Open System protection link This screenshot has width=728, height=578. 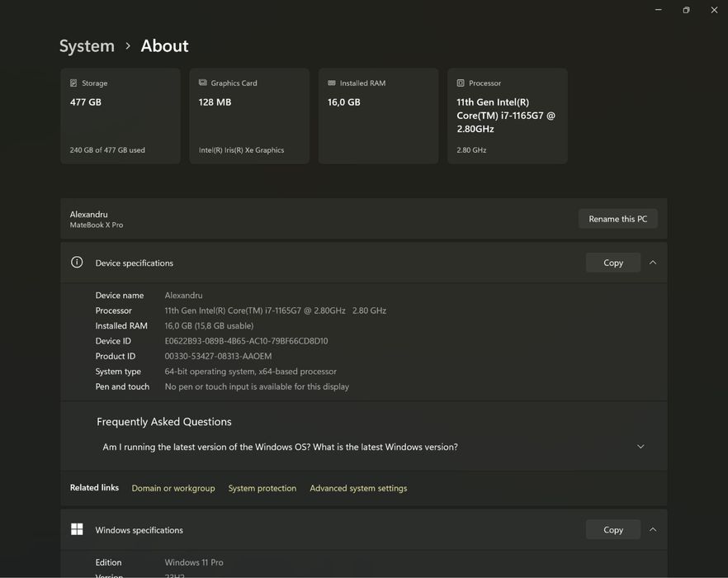[262, 488]
